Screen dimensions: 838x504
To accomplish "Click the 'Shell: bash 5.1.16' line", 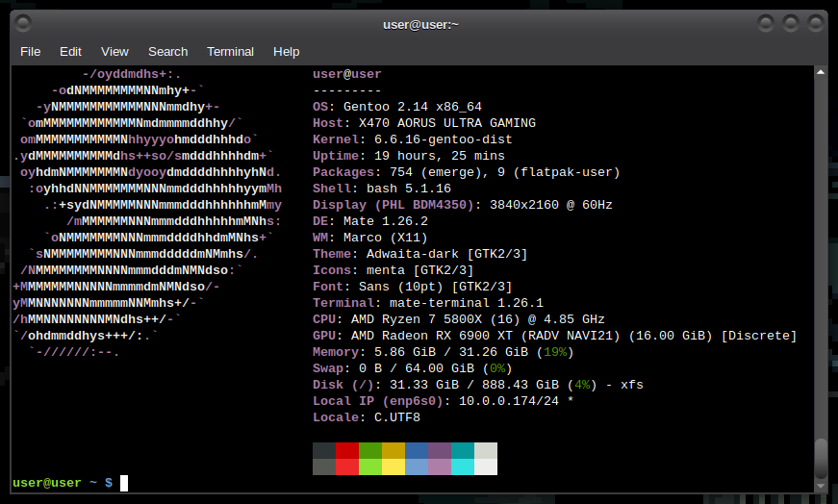I will (382, 189).
